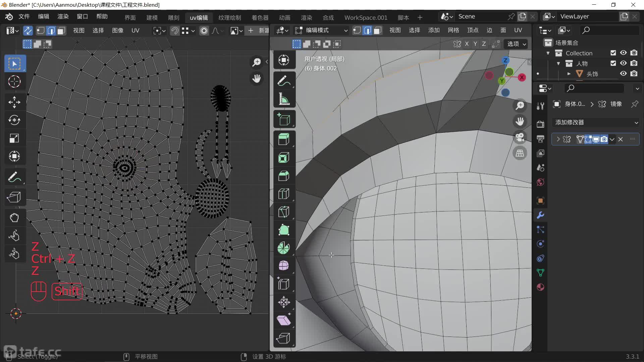Toggle mirror modifier edit mode display
644x362 pixels.
(x=588, y=139)
